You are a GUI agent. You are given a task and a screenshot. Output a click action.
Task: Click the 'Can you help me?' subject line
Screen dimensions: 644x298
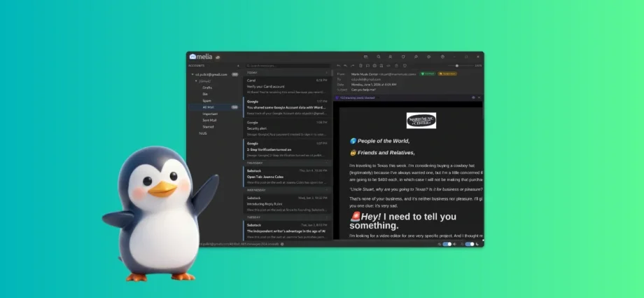click(x=363, y=89)
